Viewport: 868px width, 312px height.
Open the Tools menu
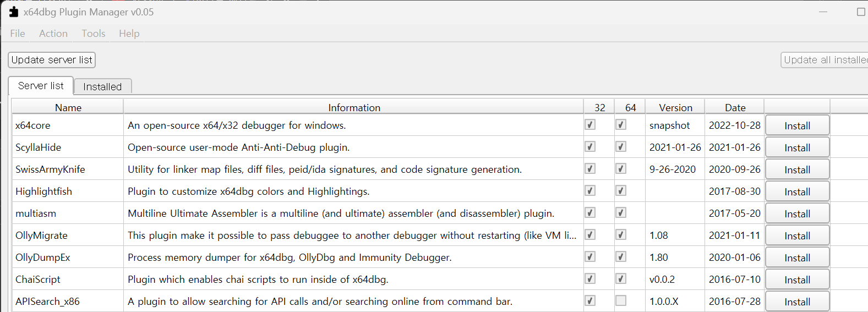point(94,34)
